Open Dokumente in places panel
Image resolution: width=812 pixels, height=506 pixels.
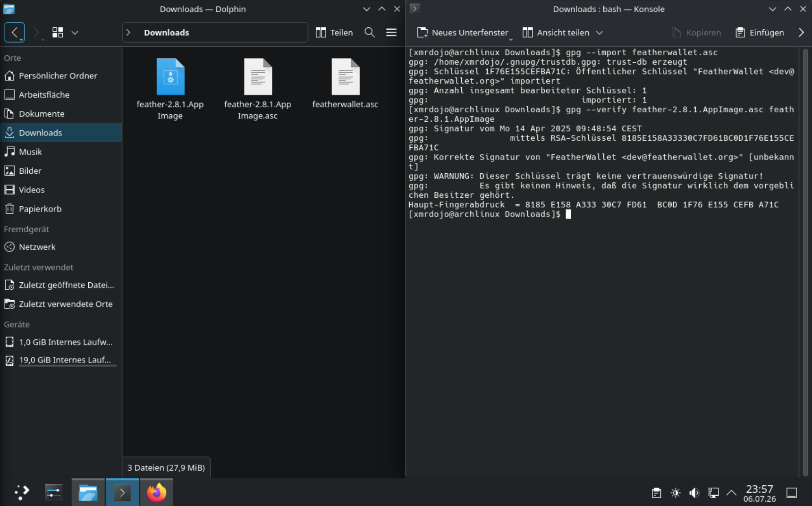coord(61,114)
